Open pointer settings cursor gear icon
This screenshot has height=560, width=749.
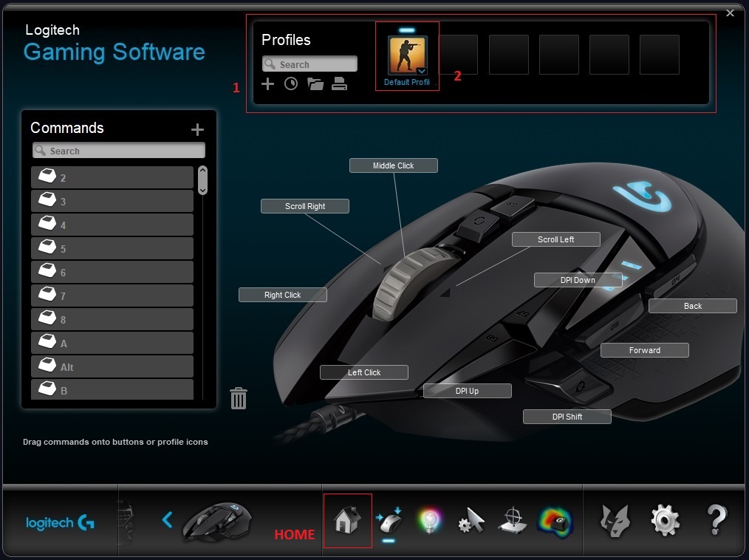click(471, 521)
